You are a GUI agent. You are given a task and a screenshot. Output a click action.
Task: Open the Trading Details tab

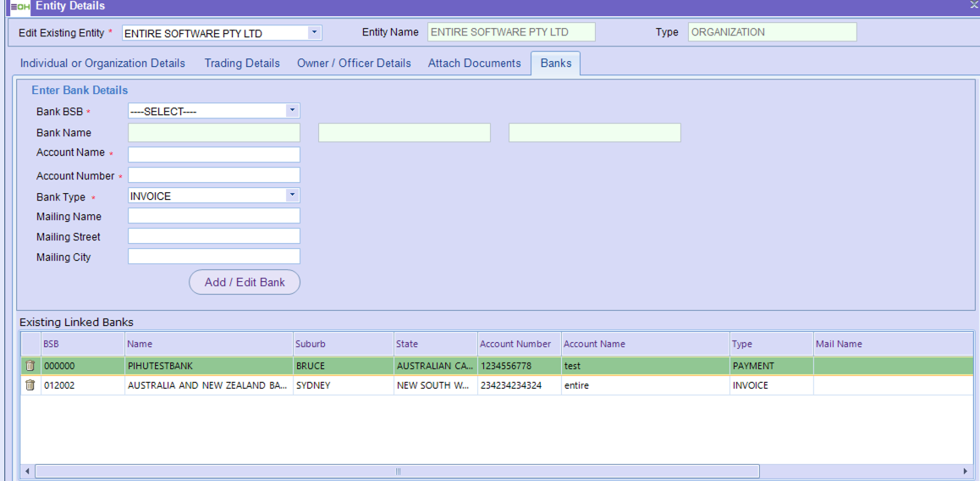[x=242, y=64]
